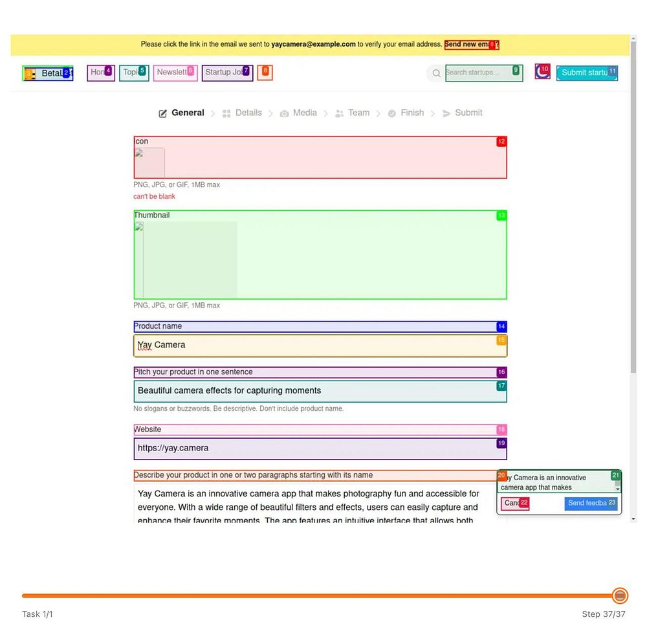Click the feedback popup text box

[559, 482]
